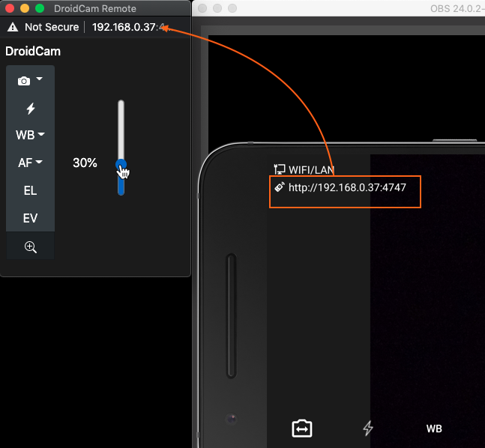
Task: Click the WIFI/LAN label in the phone preview
Action: pos(311,170)
